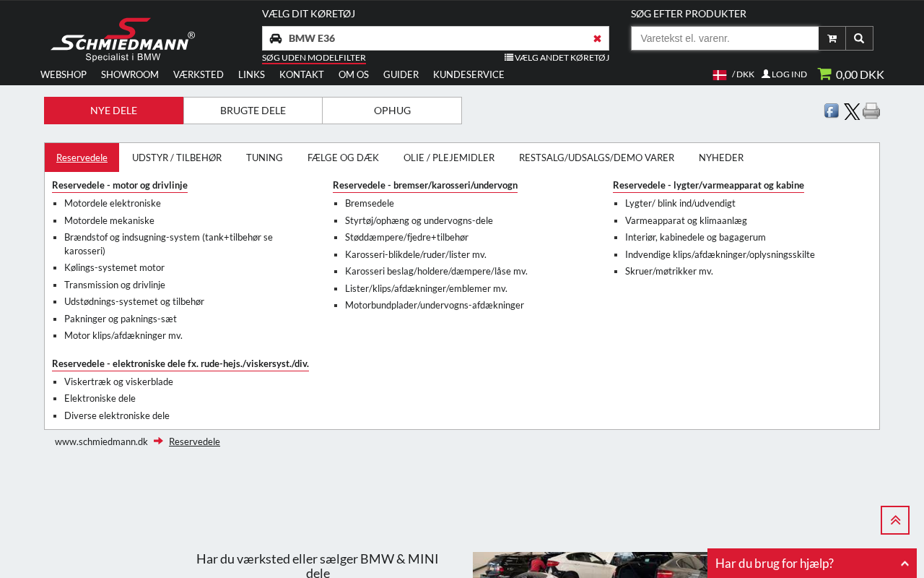Expand the 'Har du brug for hjælp?' chat panel

tap(811, 564)
